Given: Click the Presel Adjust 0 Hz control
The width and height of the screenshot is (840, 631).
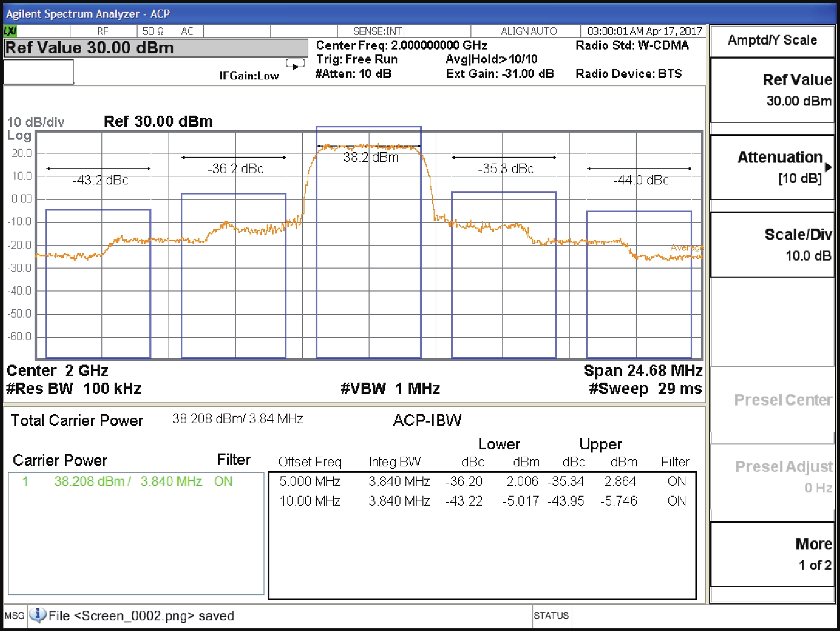Looking at the screenshot, I should pyautogui.click(x=772, y=477).
